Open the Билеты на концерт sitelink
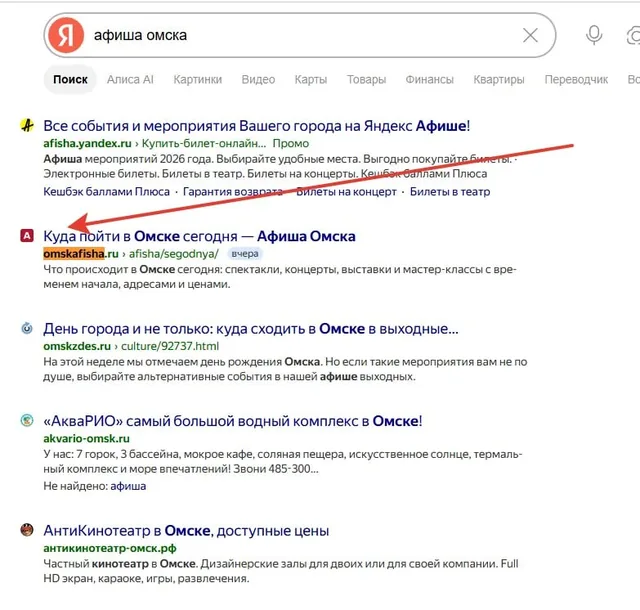 346,191
